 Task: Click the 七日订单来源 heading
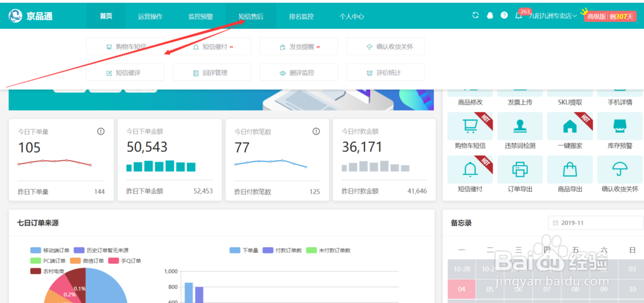point(38,223)
